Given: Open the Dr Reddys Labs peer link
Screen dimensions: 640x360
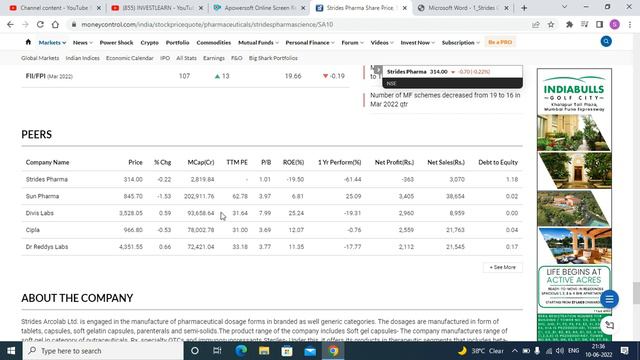Looking at the screenshot, I should tap(47, 247).
